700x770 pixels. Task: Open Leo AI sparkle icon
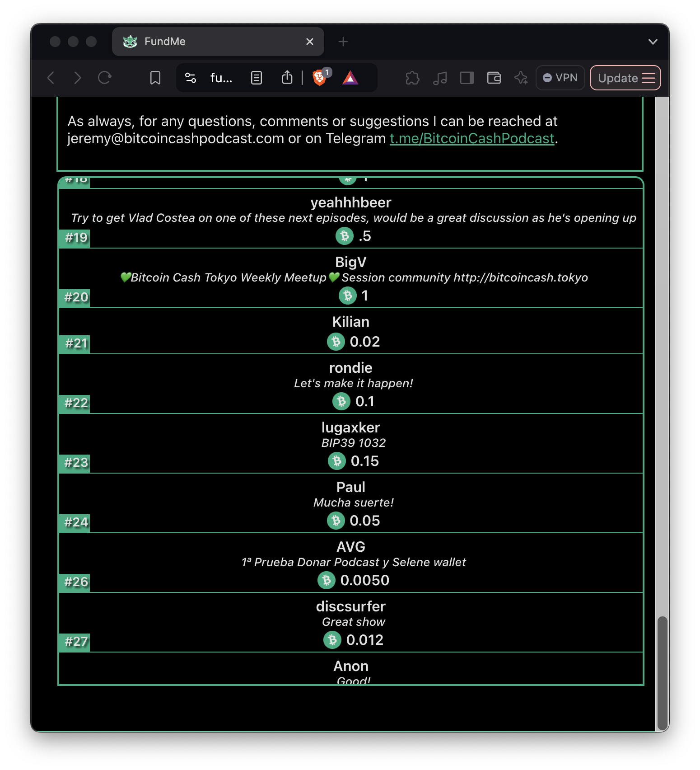click(521, 78)
